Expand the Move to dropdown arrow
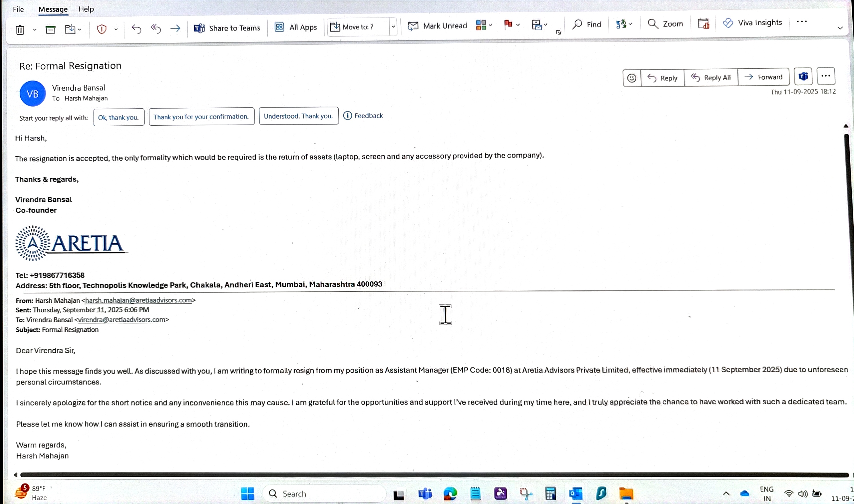The width and height of the screenshot is (854, 504). pos(393,27)
